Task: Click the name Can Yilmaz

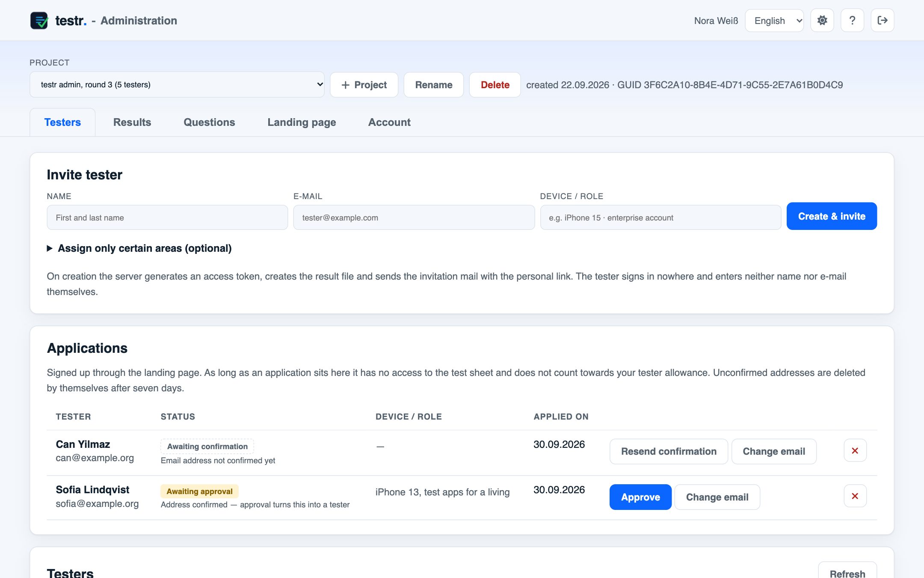Action: pos(83,444)
